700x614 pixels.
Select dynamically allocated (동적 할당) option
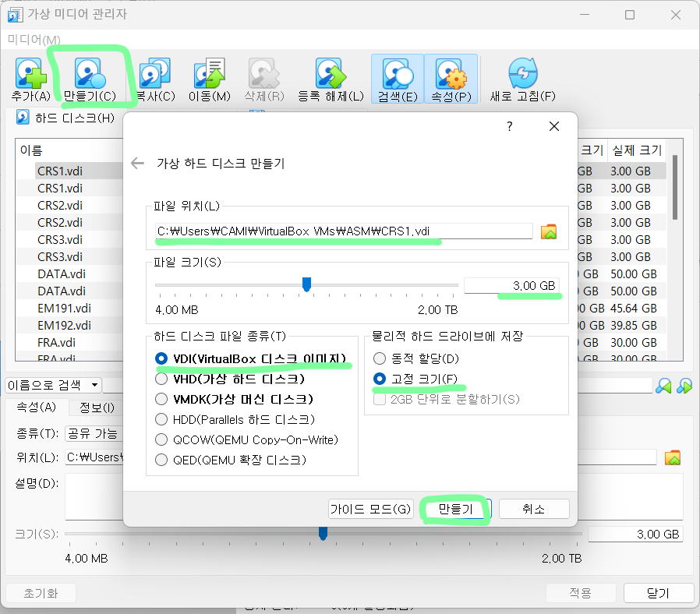pyautogui.click(x=380, y=358)
